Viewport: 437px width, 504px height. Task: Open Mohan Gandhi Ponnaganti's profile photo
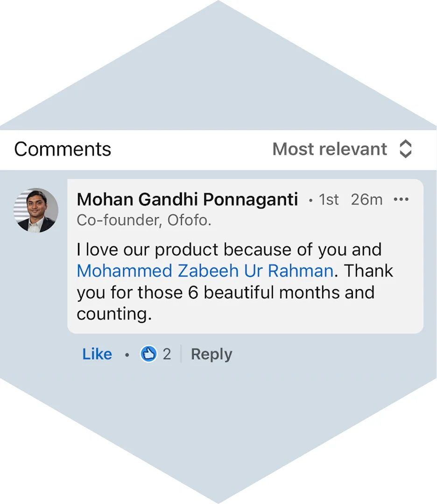35,210
